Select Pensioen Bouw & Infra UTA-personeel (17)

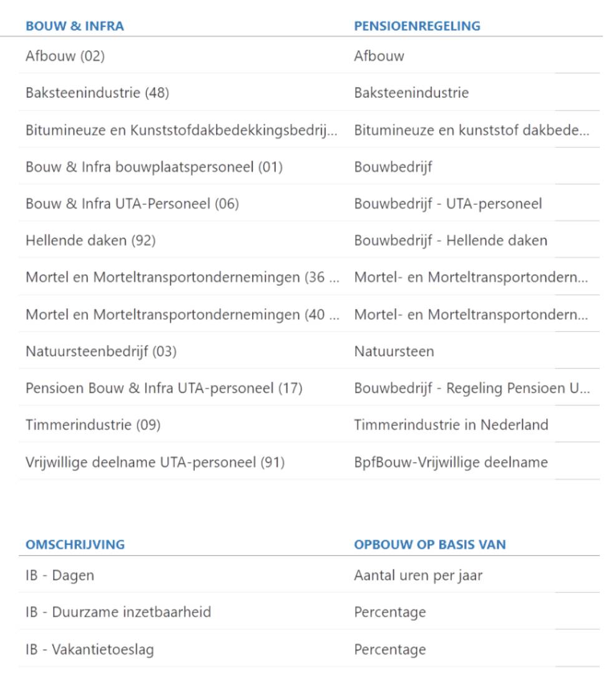[164, 388]
